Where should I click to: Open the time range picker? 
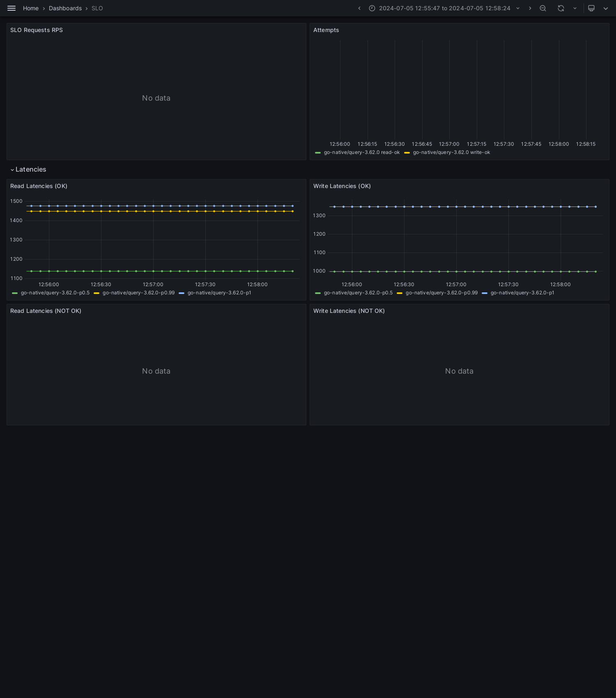click(x=445, y=8)
